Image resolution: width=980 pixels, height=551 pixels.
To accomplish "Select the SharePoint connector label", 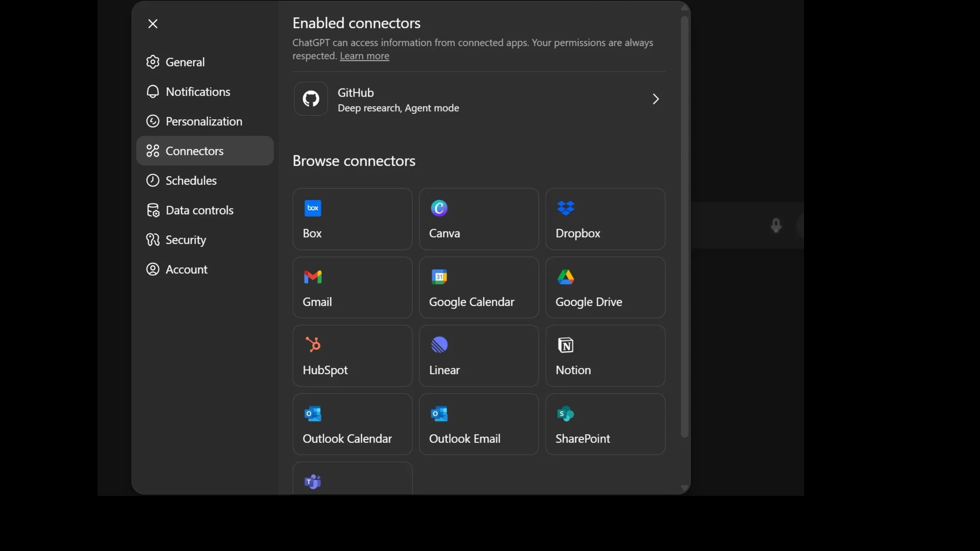I will [583, 438].
